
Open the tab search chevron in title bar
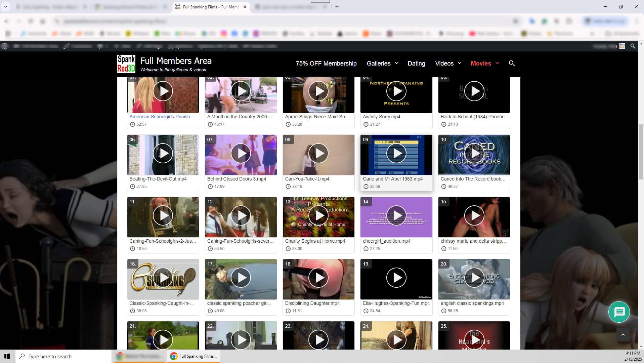pyautogui.click(x=6, y=7)
